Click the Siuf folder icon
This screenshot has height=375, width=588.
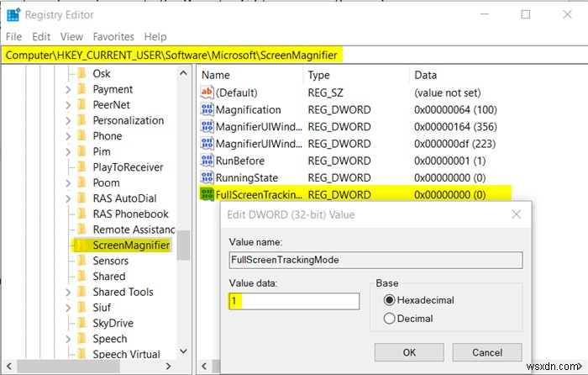[81, 307]
